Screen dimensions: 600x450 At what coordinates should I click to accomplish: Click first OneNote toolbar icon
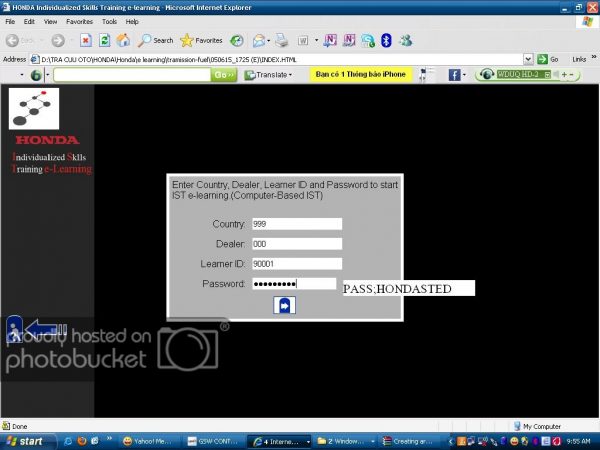pyautogui.click(x=330, y=40)
